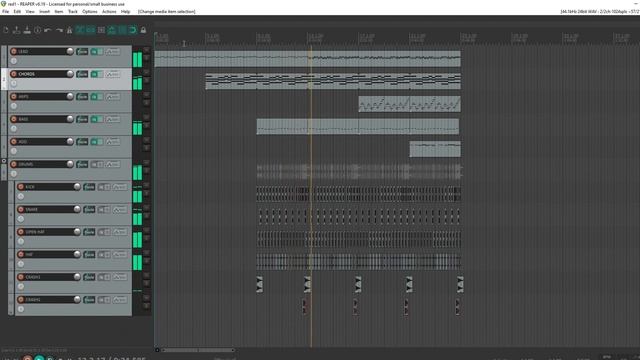The image size is (640, 360).
Task: Open the FX button on SNARE track
Action: (89, 209)
